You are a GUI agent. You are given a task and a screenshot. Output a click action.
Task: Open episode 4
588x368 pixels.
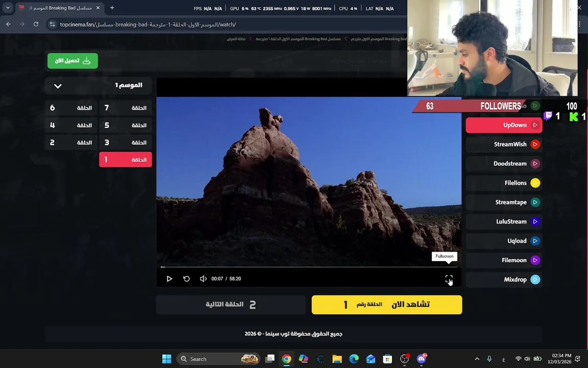[71, 125]
